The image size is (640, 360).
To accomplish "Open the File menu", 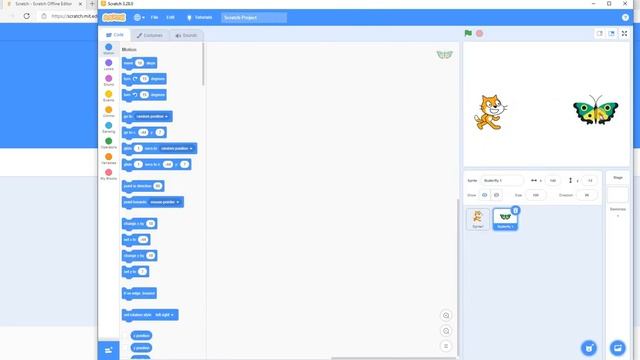I will [154, 18].
